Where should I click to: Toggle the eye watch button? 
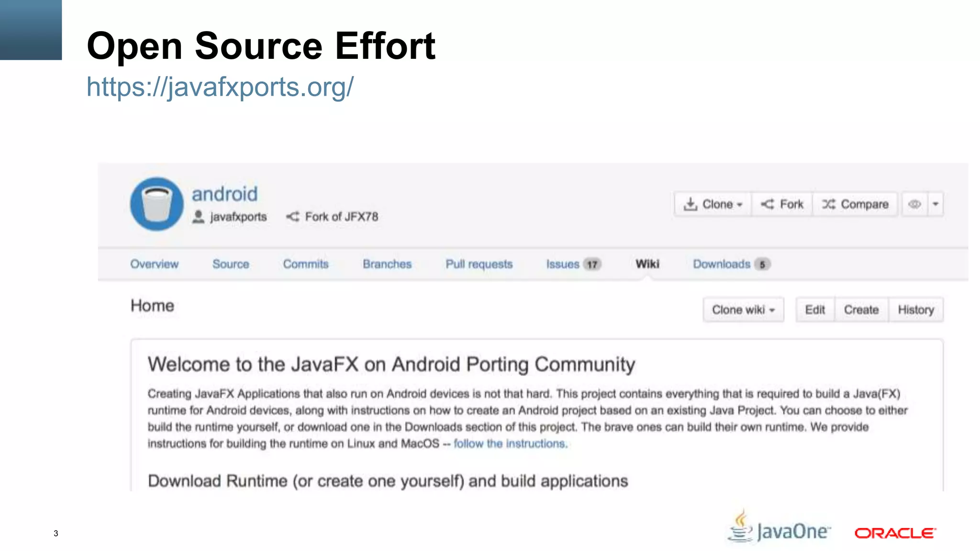914,204
